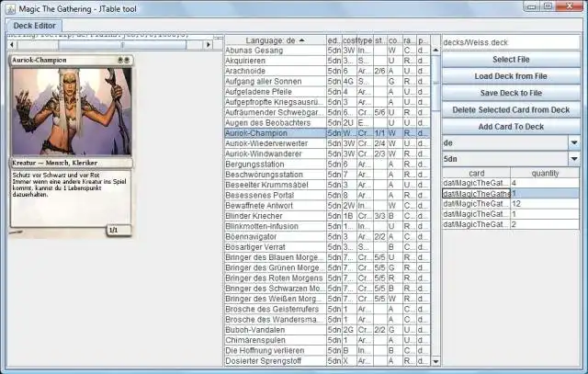This screenshot has height=374, width=588.
Task: Select 'Aufgang aller Sonnen' row
Action: [327, 82]
